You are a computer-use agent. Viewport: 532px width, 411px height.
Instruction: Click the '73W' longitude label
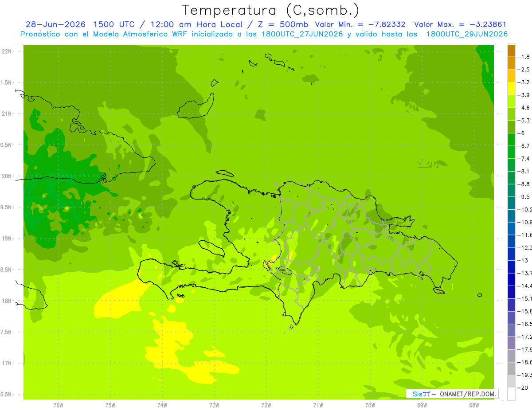214,405
